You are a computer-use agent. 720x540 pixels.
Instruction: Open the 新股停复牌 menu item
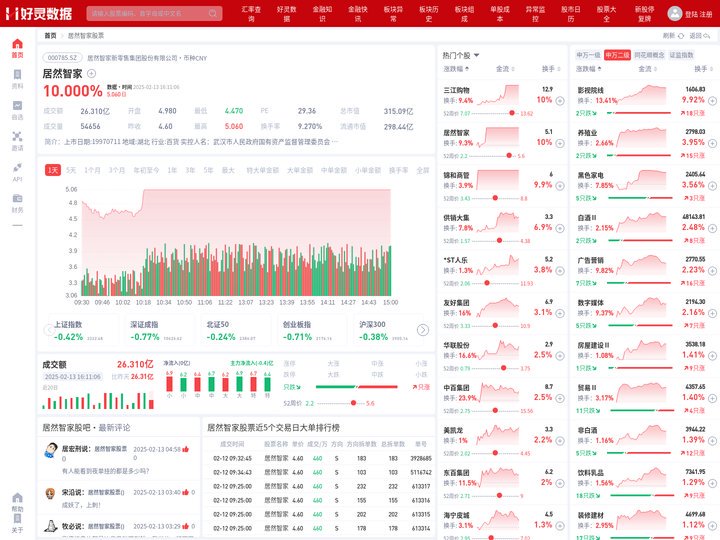click(x=644, y=14)
